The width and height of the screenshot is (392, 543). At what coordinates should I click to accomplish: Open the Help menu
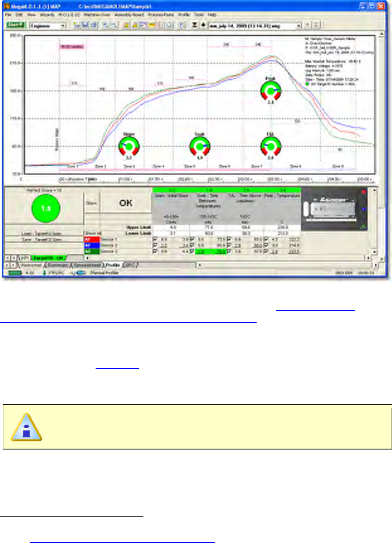[212, 15]
